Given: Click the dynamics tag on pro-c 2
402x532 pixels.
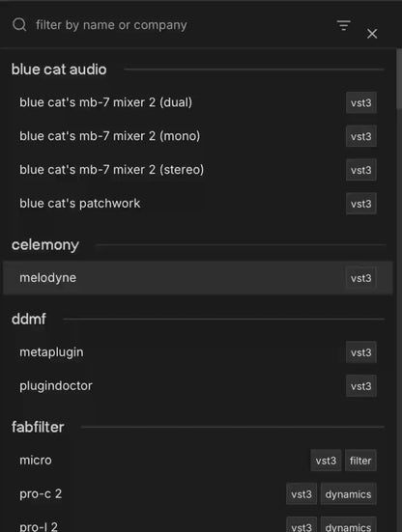Looking at the screenshot, I should click(348, 494).
